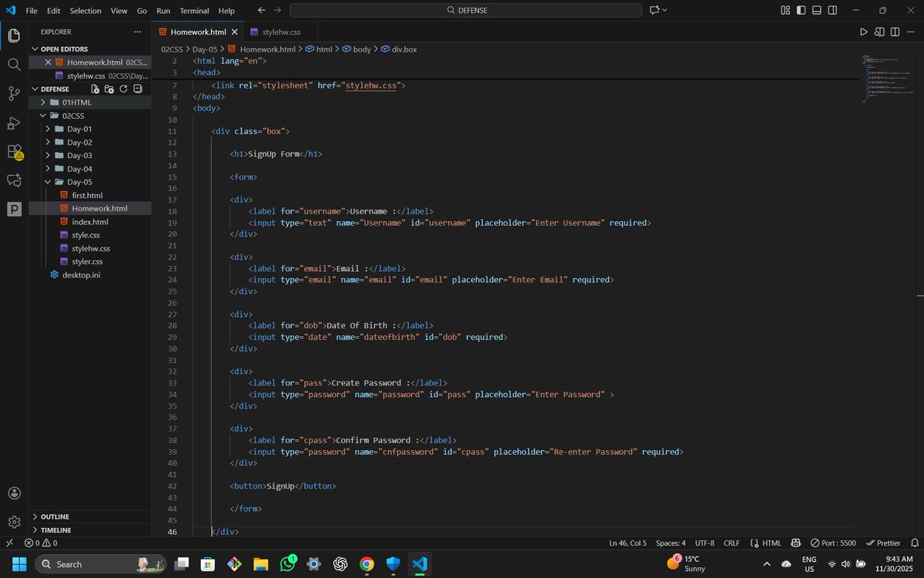This screenshot has height=578, width=924.
Task: Open remote window icon in status bar
Action: click(x=9, y=543)
